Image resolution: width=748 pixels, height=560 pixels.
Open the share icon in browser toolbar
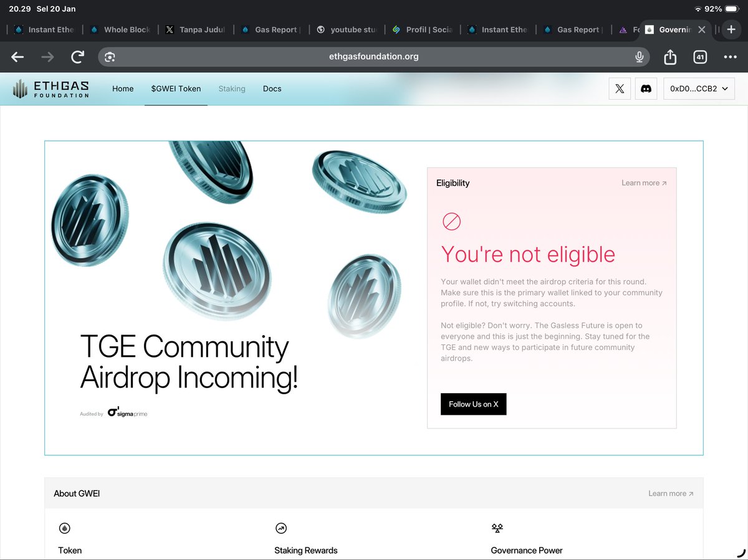(670, 57)
